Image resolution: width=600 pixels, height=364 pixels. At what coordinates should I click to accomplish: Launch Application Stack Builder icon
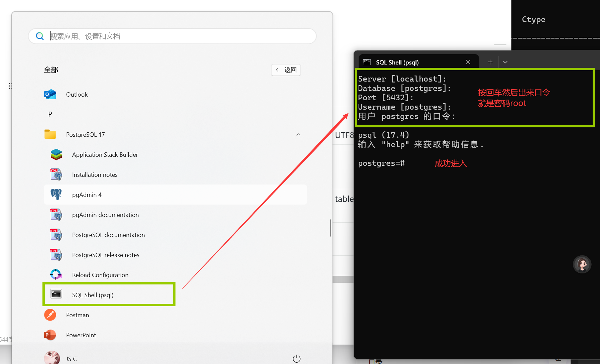coord(56,154)
